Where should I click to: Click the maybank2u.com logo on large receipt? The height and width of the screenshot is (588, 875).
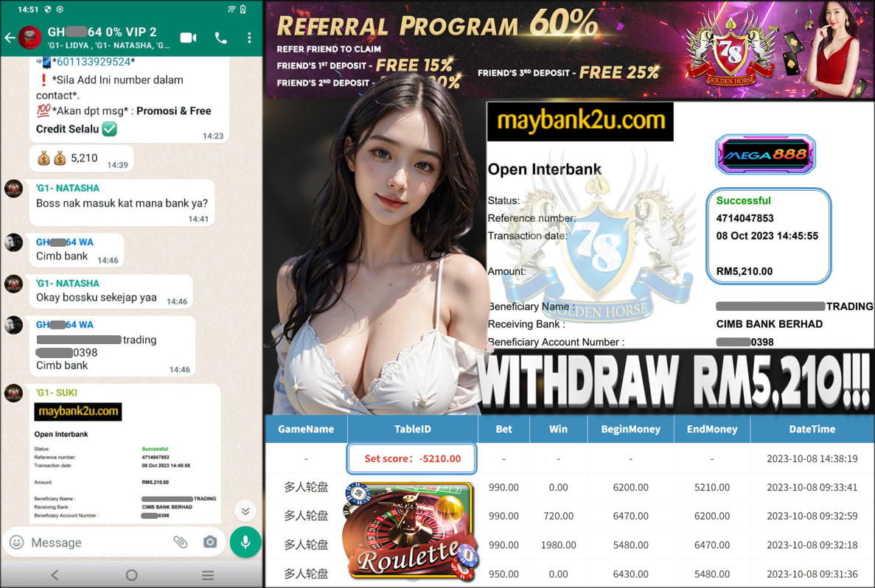click(x=580, y=121)
